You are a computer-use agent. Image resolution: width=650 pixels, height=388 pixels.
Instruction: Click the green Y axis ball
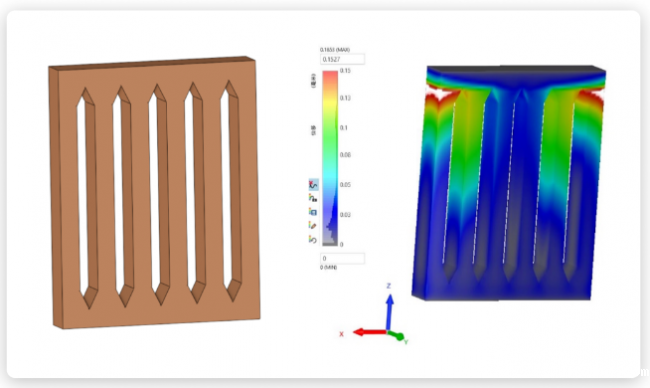[400, 337]
